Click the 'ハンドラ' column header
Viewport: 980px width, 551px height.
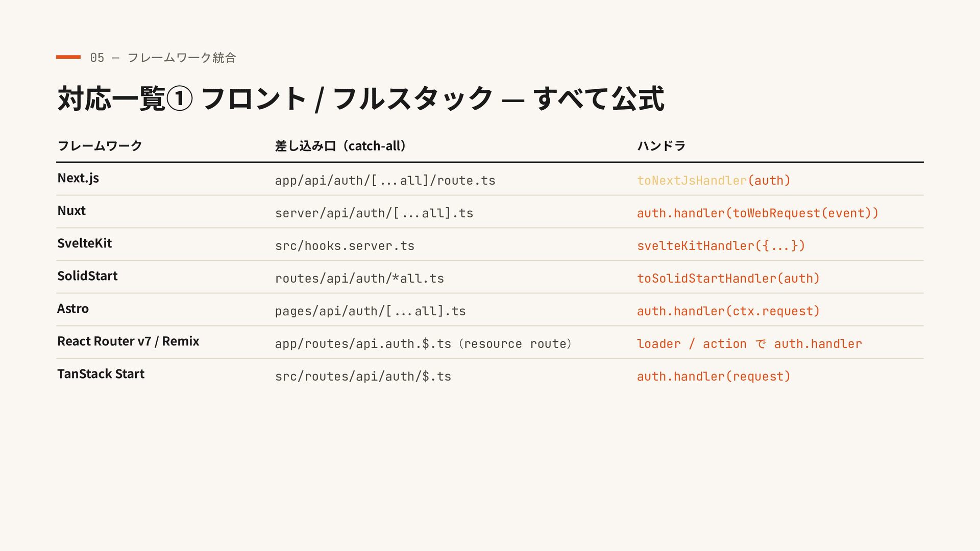tap(661, 146)
